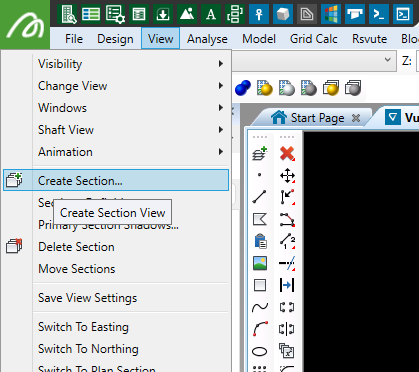This screenshot has height=372, width=419.
Task: Select the ellipse draw tool
Action: point(260,351)
